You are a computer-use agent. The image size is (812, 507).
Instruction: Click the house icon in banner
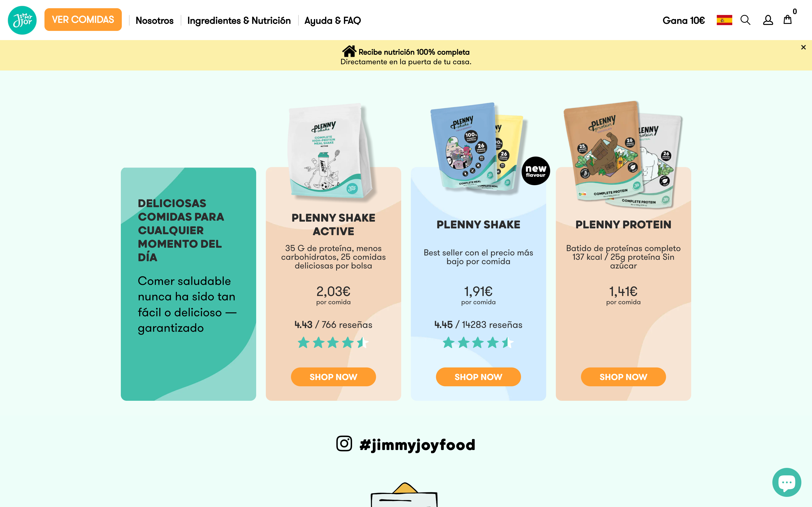pos(349,51)
